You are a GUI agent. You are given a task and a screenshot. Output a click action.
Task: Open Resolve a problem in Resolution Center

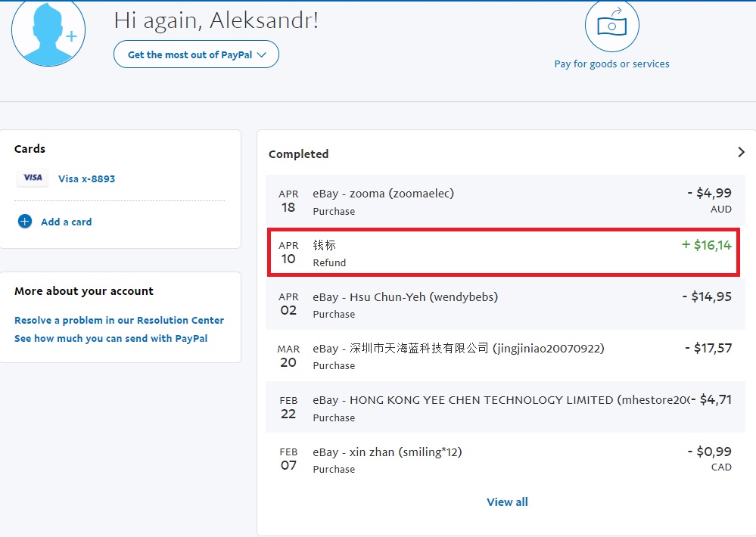click(x=119, y=321)
